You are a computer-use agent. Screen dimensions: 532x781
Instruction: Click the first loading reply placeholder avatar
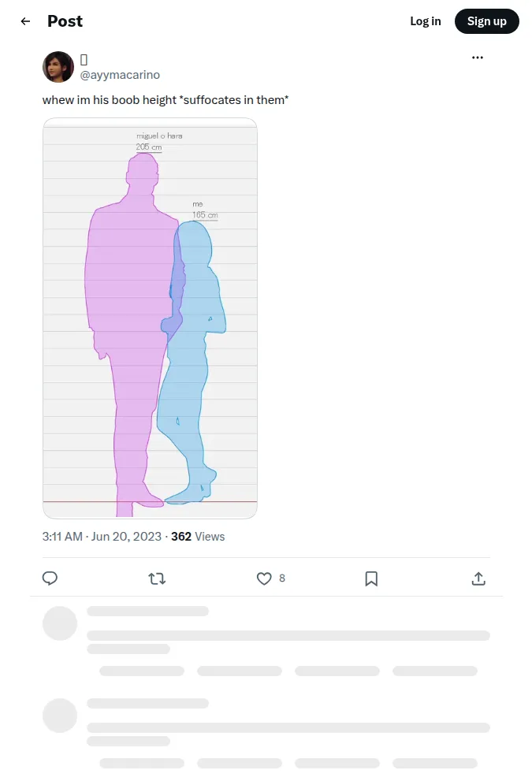click(60, 623)
